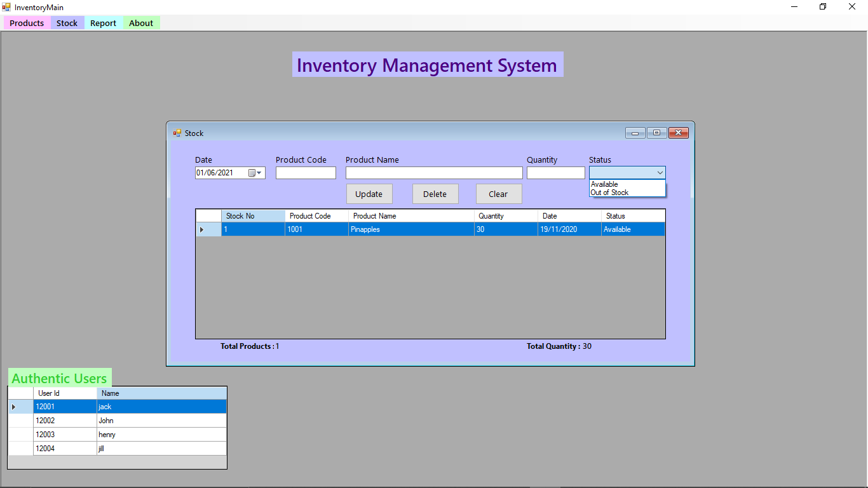Minimize the InventoryMain window
The width and height of the screenshot is (868, 488).
[794, 7]
